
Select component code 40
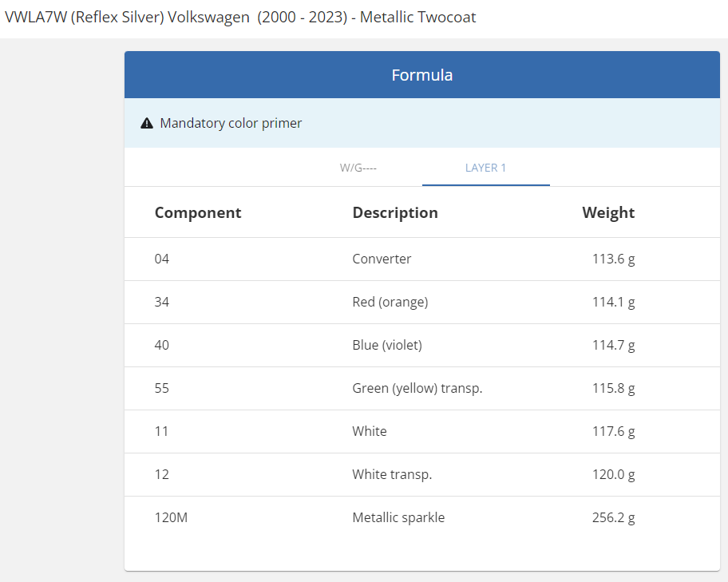click(161, 345)
